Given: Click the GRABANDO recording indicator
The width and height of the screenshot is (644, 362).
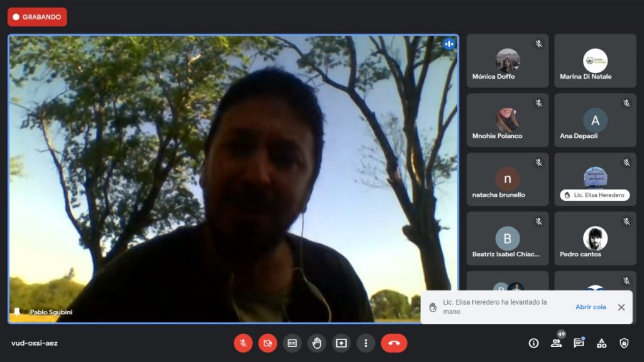Looking at the screenshot, I should coord(37,17).
